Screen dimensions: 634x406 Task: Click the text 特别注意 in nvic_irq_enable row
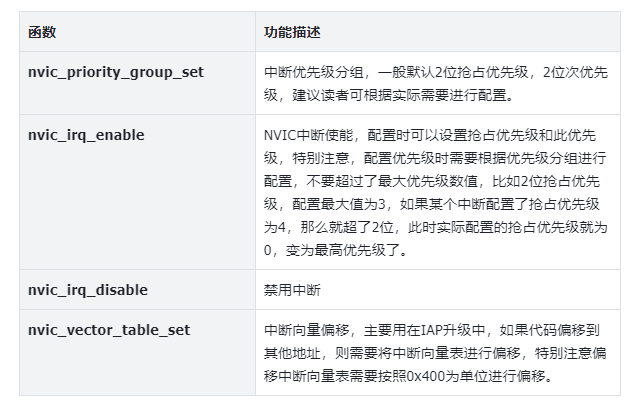(321, 158)
